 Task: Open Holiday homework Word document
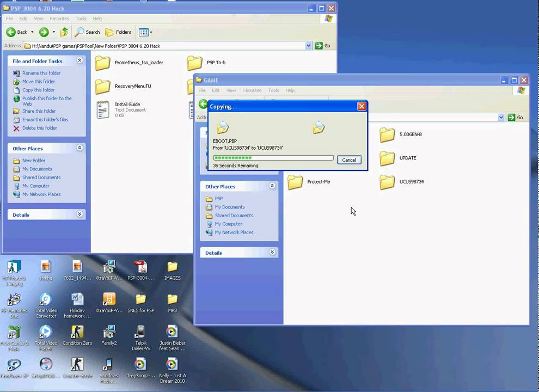[77, 305]
